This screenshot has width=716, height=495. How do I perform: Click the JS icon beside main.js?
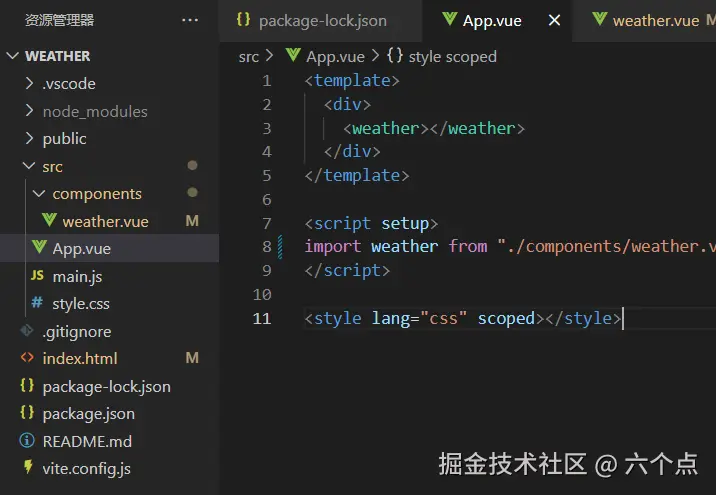tap(37, 275)
